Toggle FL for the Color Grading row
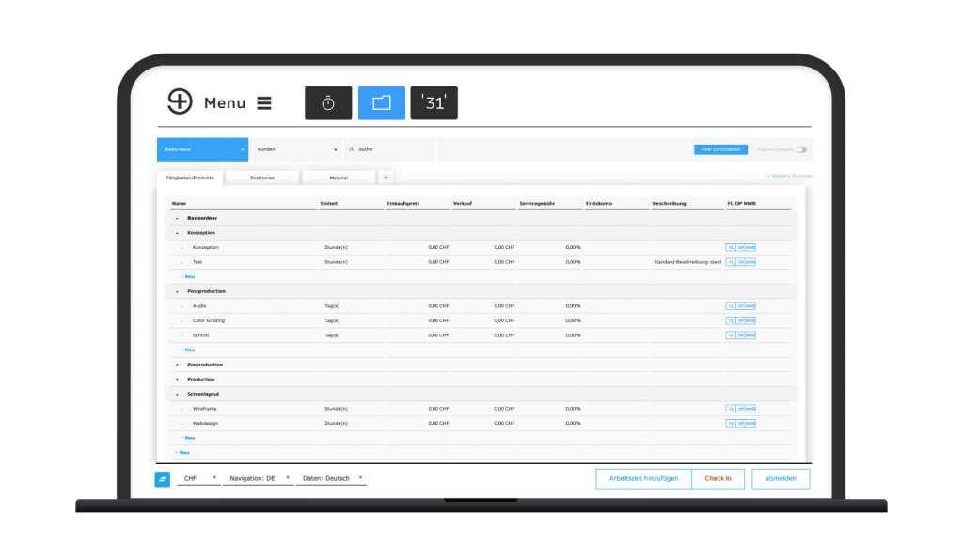Screen dimensions: 963x560 (731, 320)
